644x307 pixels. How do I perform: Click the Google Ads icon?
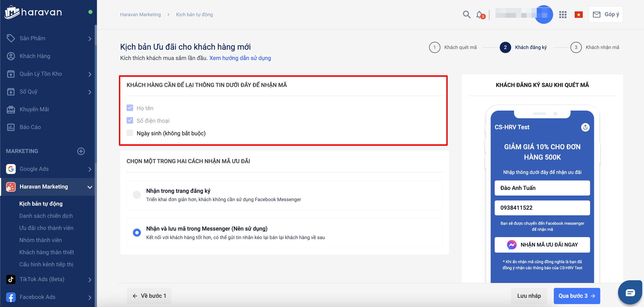[11, 169]
